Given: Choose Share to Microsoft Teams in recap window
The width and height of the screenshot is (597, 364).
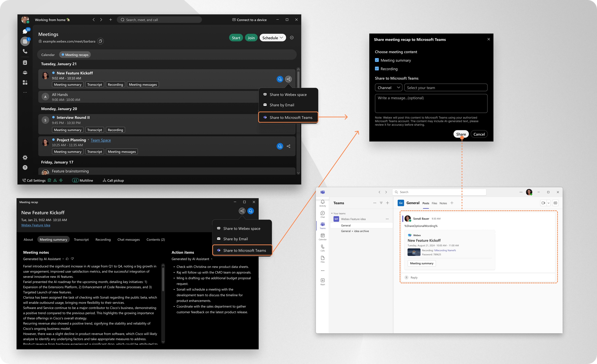Looking at the screenshot, I should pos(242,250).
